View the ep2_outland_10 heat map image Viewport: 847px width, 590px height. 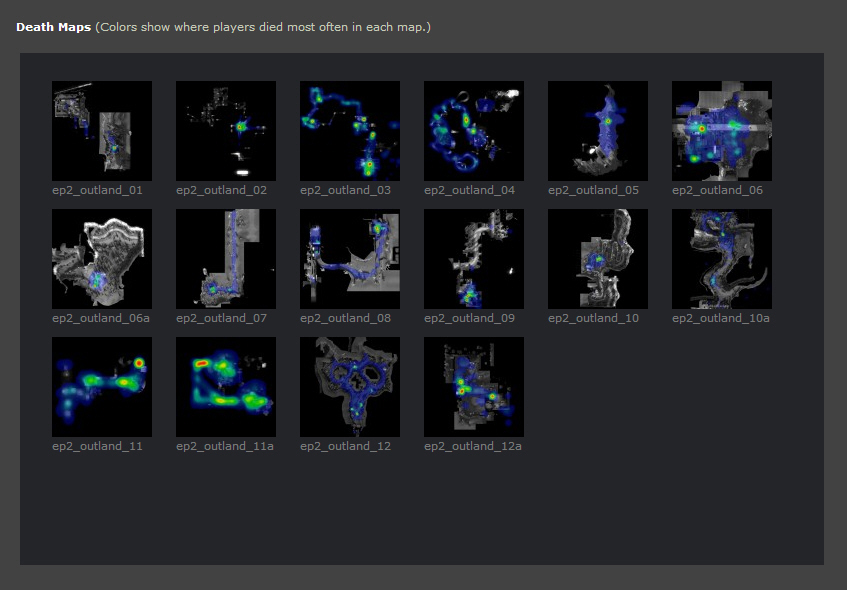(x=598, y=259)
